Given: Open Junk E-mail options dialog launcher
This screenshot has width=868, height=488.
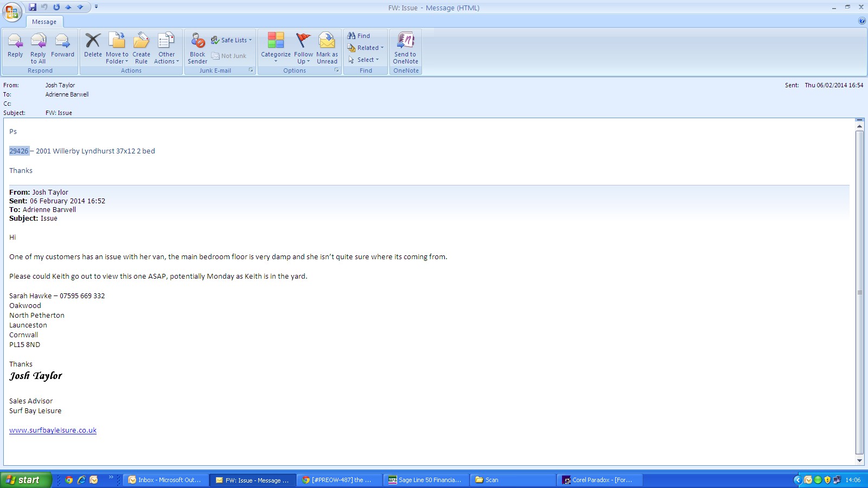Looking at the screenshot, I should (251, 70).
